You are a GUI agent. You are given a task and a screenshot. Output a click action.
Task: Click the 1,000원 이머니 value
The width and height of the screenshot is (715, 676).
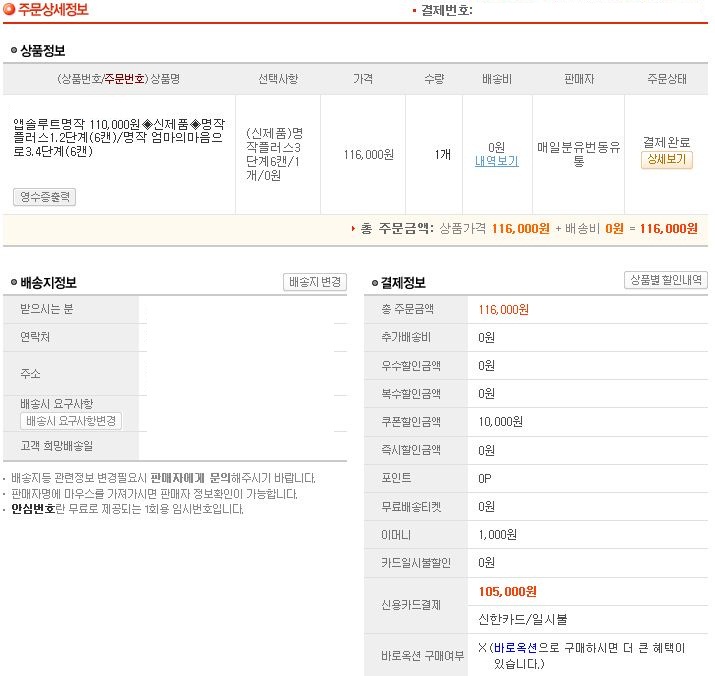497,535
